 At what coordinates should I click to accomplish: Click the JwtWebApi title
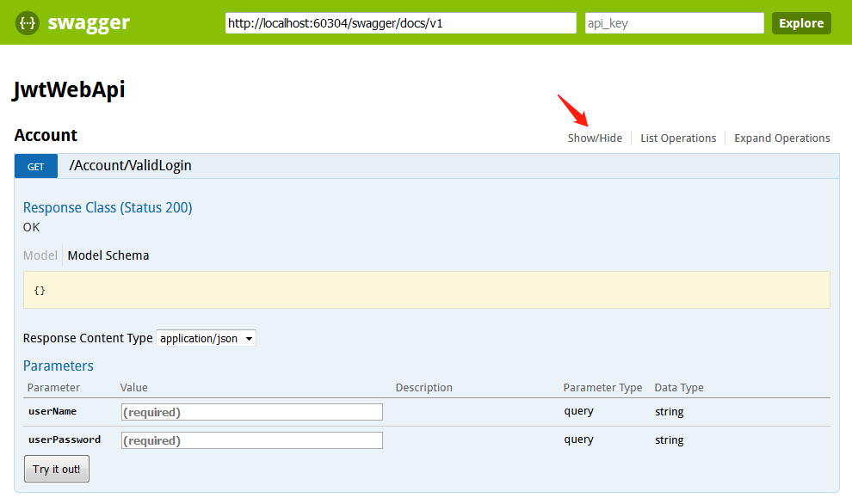[69, 89]
